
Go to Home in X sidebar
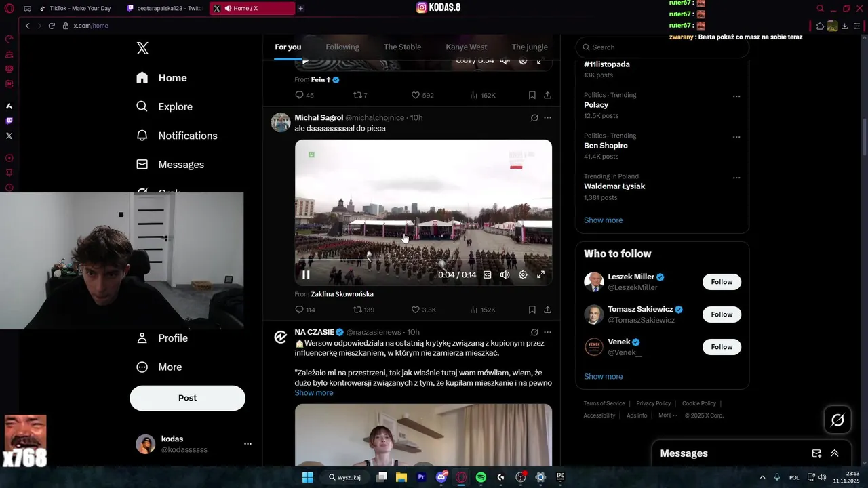161,78
